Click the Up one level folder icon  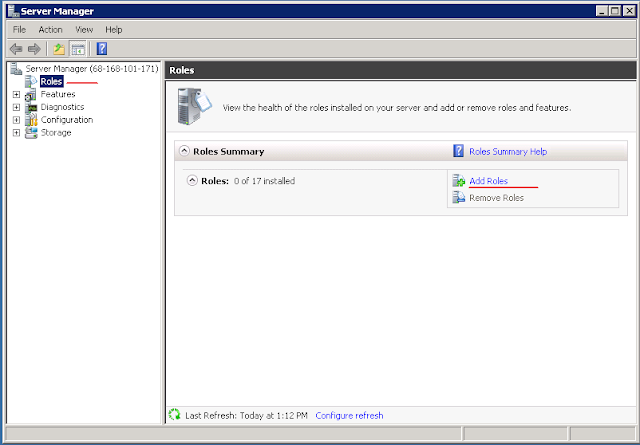59,49
